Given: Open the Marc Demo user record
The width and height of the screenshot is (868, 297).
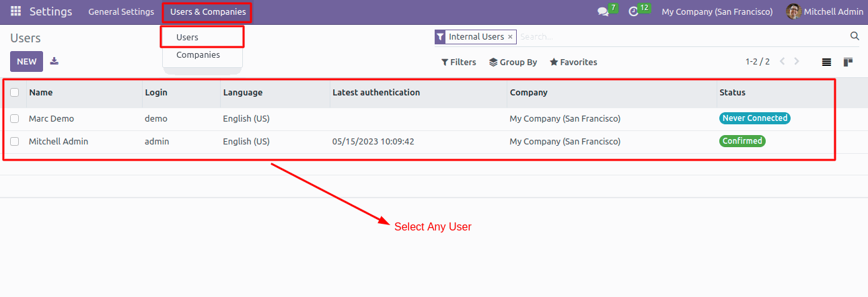Looking at the screenshot, I should 52,119.
